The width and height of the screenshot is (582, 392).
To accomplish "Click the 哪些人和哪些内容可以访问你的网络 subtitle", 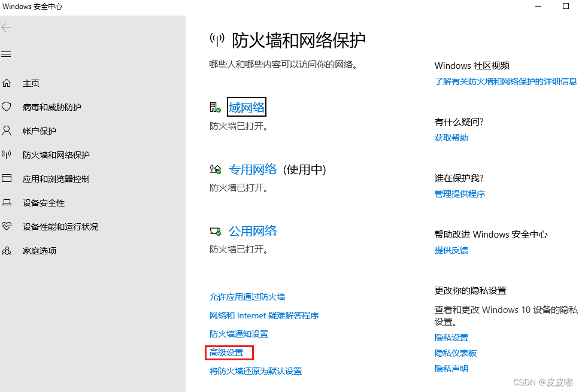I will click(x=283, y=65).
